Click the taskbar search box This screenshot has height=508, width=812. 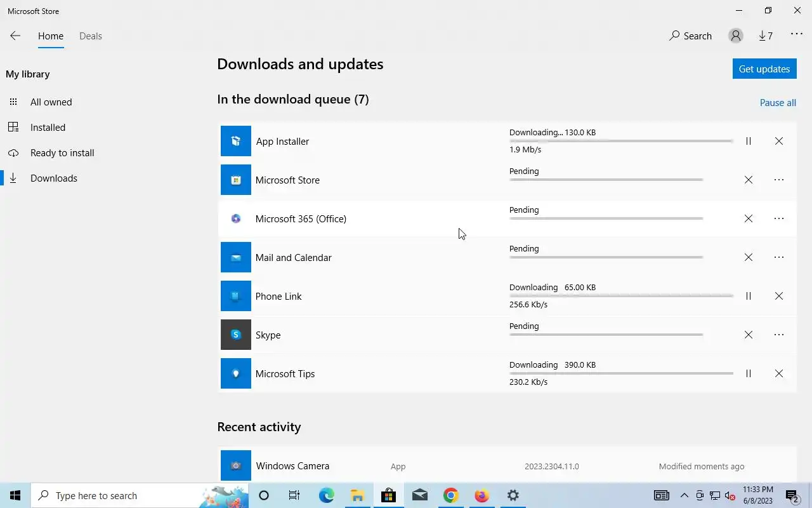tap(140, 495)
